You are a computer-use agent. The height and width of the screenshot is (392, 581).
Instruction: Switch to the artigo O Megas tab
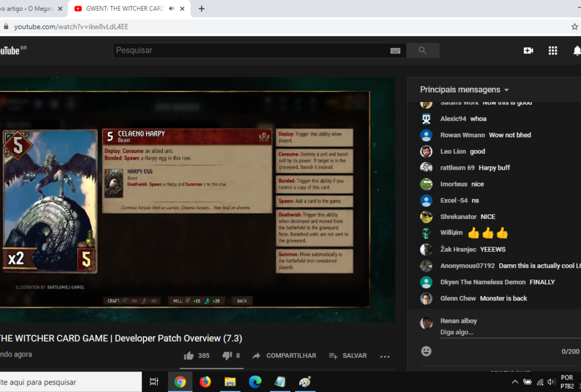[26, 9]
